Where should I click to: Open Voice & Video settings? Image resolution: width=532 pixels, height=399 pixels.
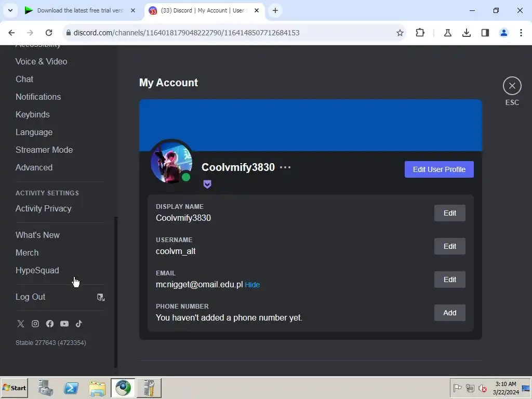click(x=42, y=61)
